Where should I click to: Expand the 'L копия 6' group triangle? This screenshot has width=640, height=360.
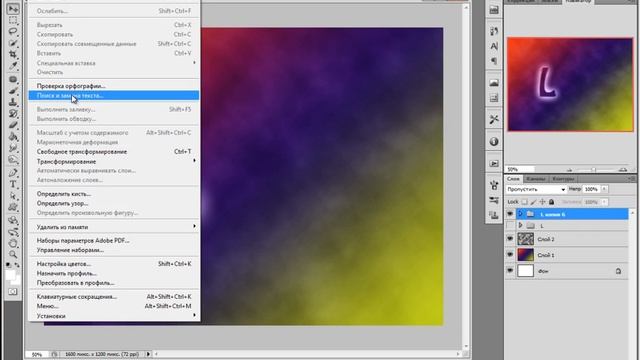[x=520, y=214]
